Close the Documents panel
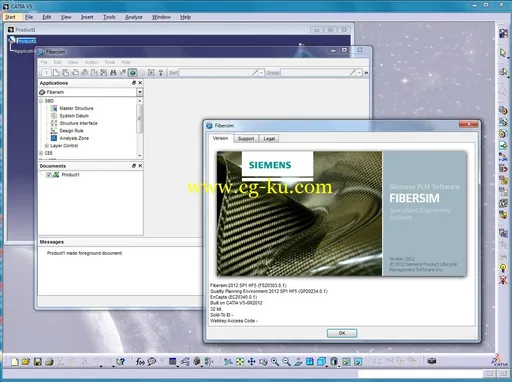Viewport: 512px width, 382px height. [x=140, y=166]
